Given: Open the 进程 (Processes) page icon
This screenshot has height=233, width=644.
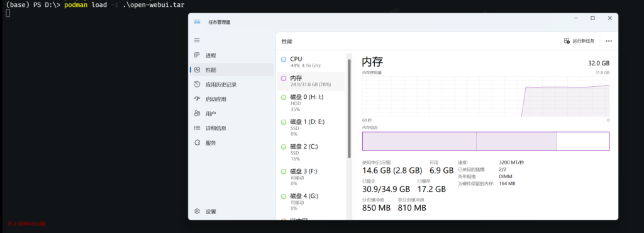Looking at the screenshot, I should (x=197, y=55).
